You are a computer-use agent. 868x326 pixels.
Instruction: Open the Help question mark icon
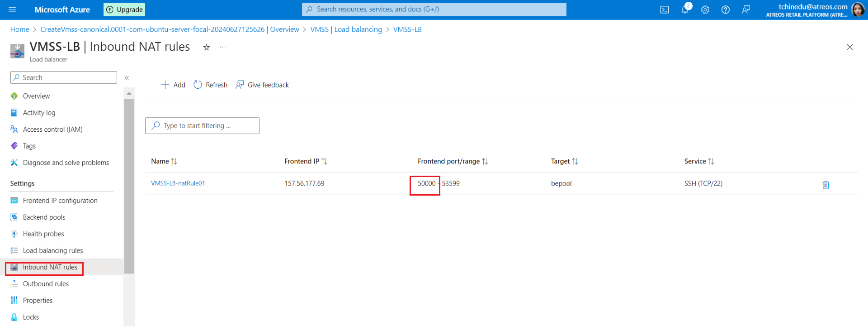pos(726,10)
